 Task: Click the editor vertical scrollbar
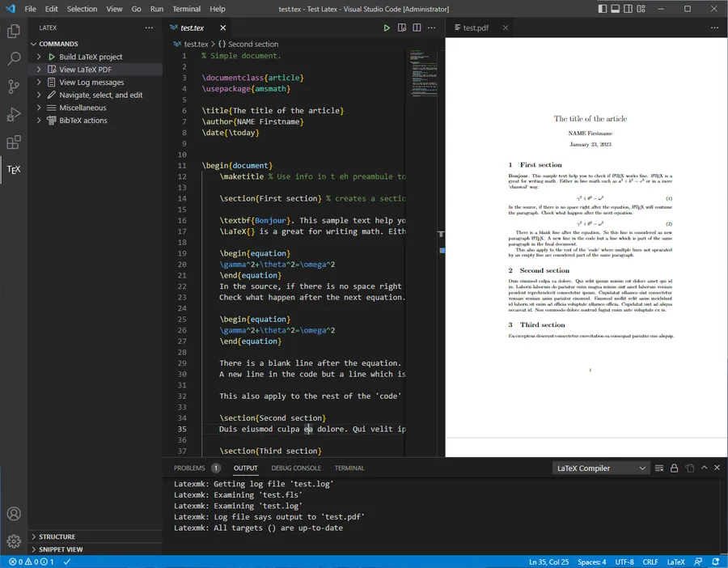click(442, 253)
